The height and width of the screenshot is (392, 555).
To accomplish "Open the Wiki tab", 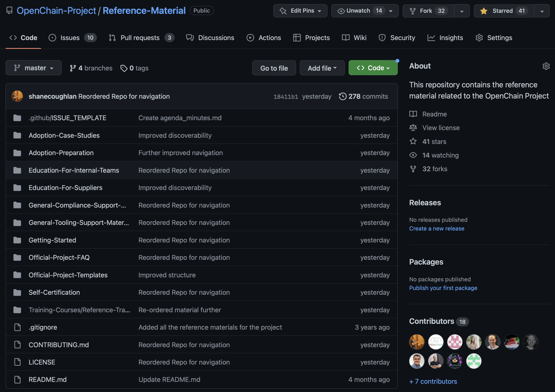I will [x=354, y=38].
